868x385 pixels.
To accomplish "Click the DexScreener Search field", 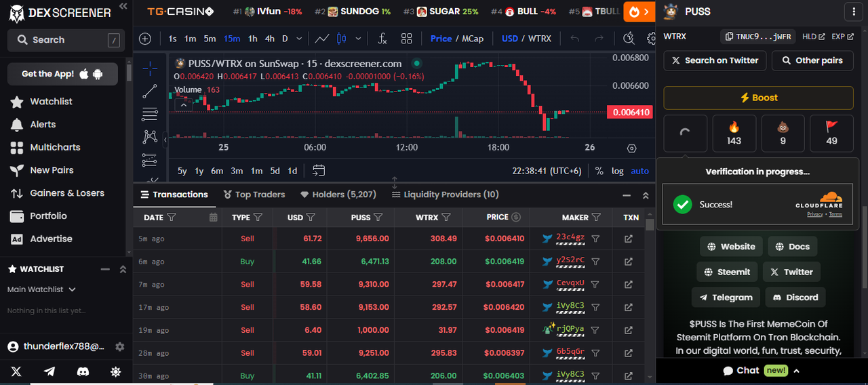I will click(x=66, y=40).
